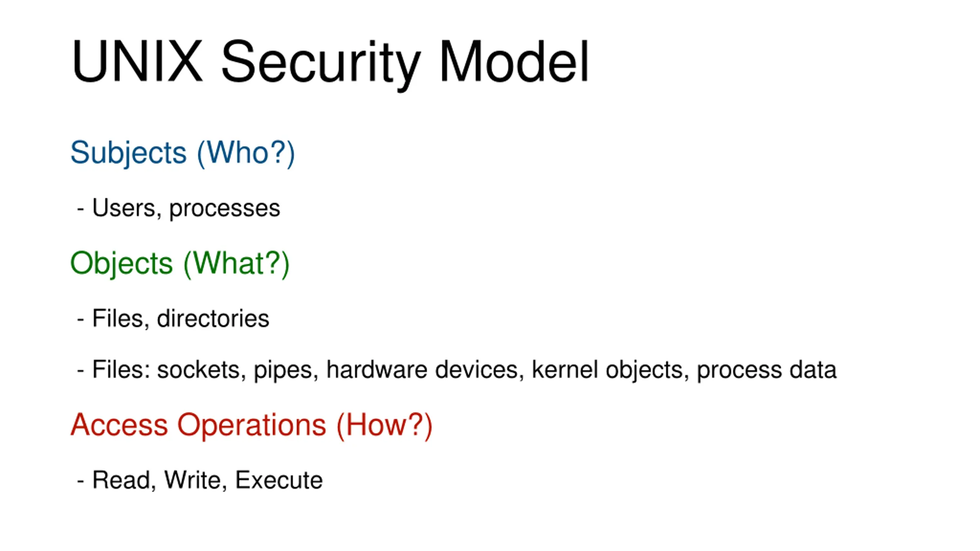Select the Subjects (Who?) heading
The height and width of the screenshot is (551, 980).
click(x=183, y=153)
